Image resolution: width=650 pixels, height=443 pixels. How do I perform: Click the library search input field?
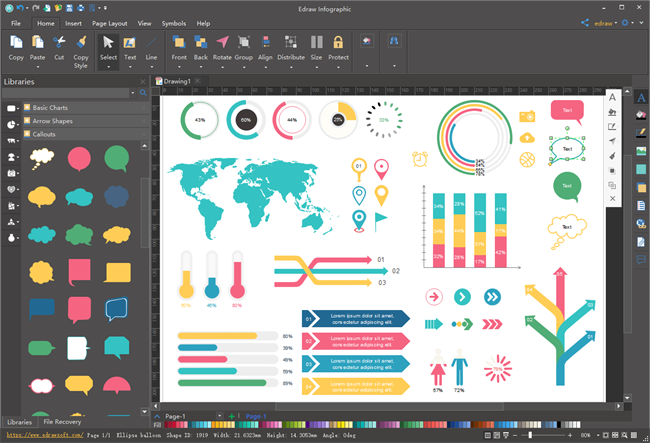66,93
